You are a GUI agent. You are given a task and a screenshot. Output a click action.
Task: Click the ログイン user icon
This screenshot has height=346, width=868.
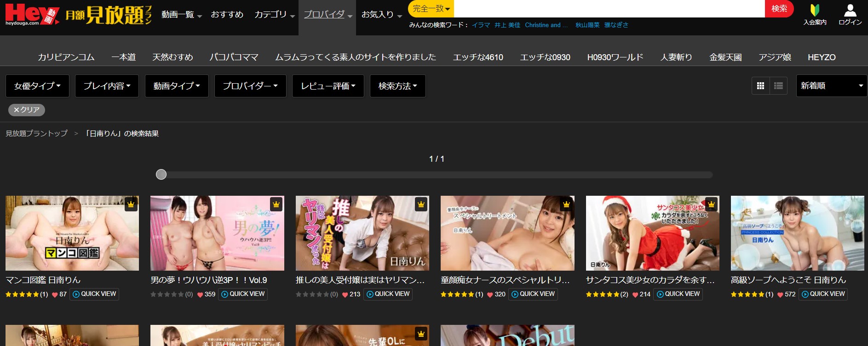[850, 14]
